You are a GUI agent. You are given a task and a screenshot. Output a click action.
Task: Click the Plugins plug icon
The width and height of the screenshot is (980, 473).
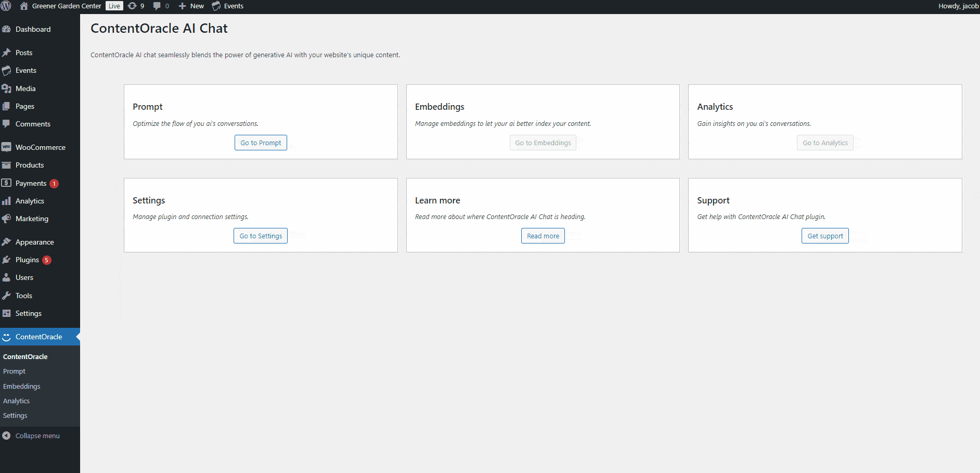click(6, 260)
